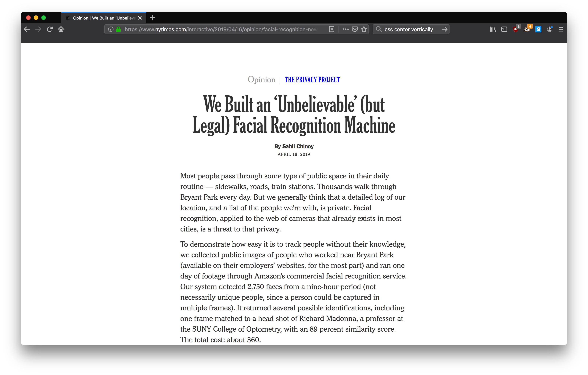588x375 pixels.
Task: Open a new browser tab
Action: [x=152, y=18]
